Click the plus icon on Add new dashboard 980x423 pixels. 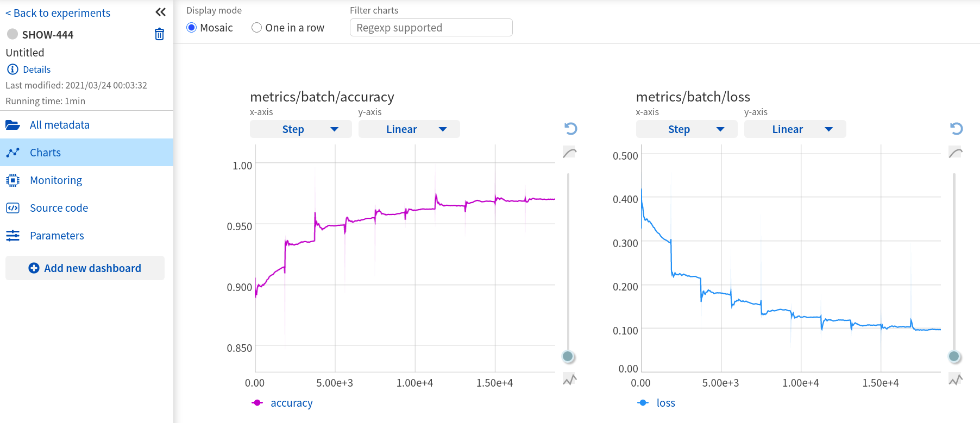click(34, 268)
